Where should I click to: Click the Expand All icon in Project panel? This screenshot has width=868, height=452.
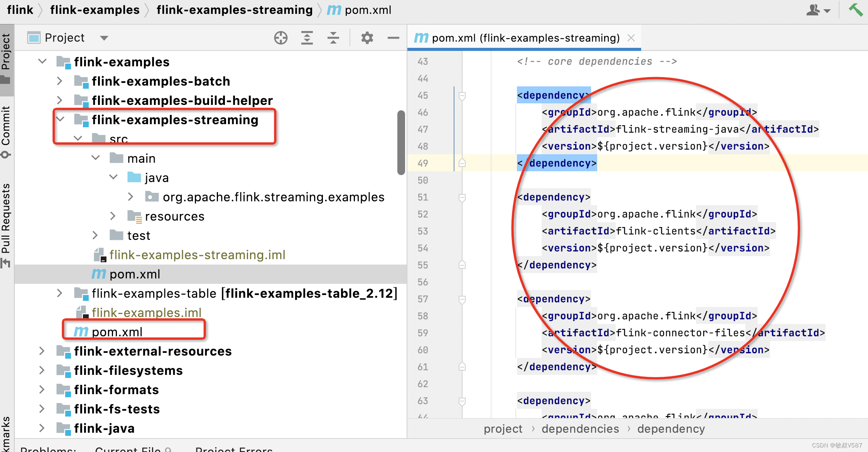click(307, 38)
